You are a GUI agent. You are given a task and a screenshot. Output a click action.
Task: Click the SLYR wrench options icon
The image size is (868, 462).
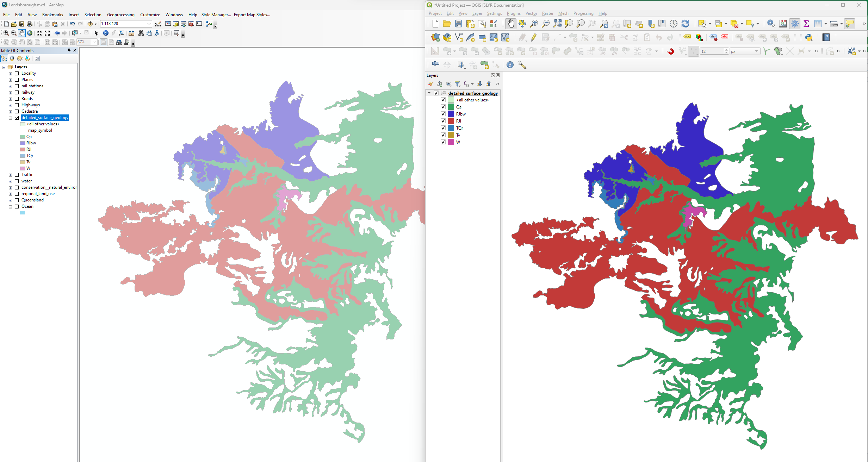click(522, 65)
